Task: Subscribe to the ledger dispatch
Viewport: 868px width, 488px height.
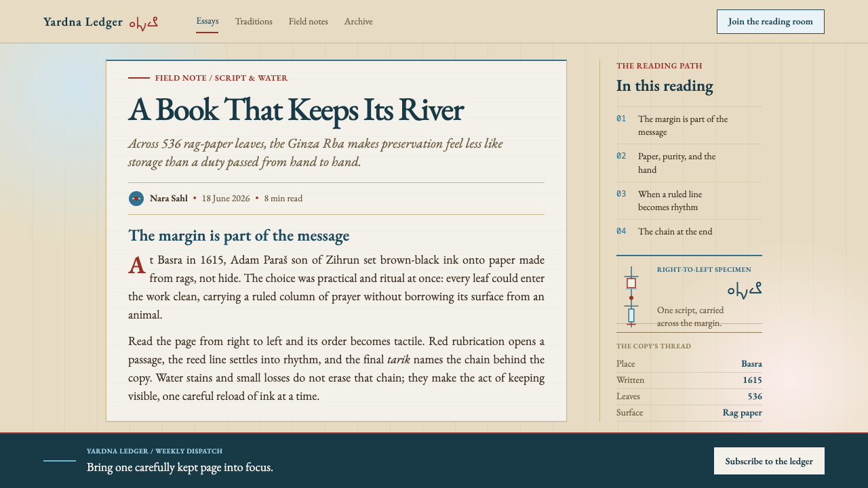Action: click(769, 461)
